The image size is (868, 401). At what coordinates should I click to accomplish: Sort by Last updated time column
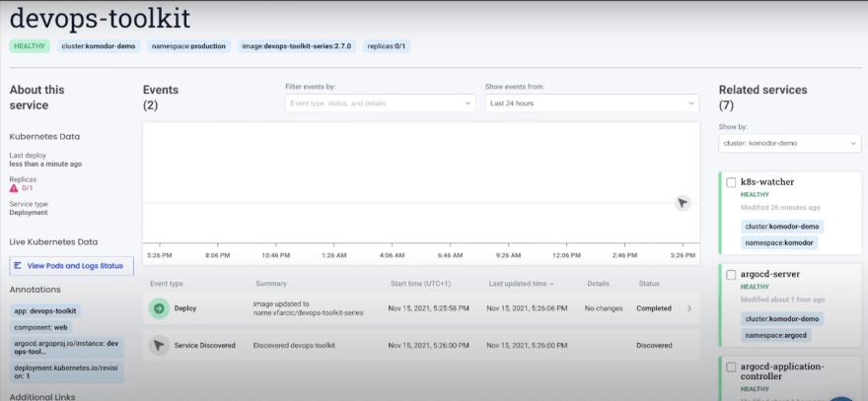[x=522, y=284]
